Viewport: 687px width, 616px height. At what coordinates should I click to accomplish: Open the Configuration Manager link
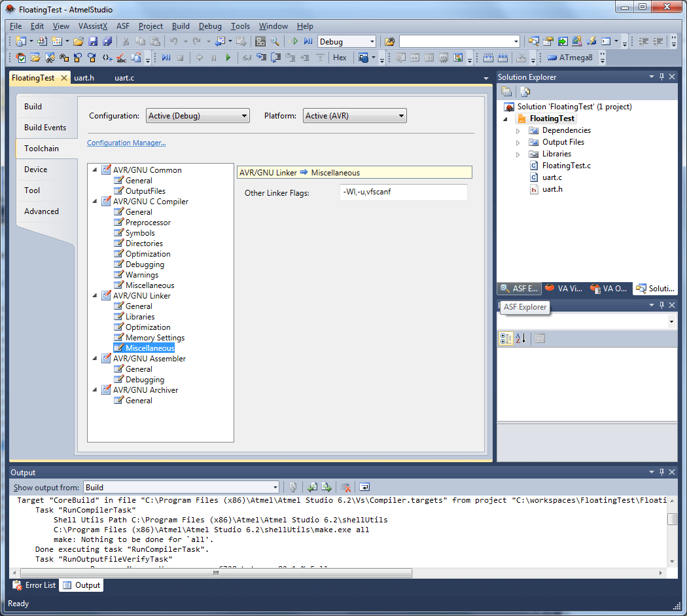pyautogui.click(x=126, y=143)
